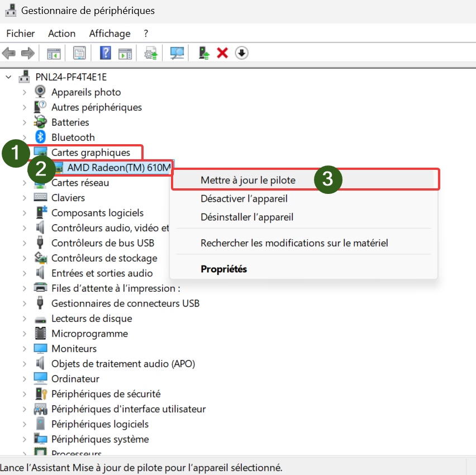The image size is (476, 475).
Task: Click the Back arrow in the toolbar
Action: (x=9, y=53)
